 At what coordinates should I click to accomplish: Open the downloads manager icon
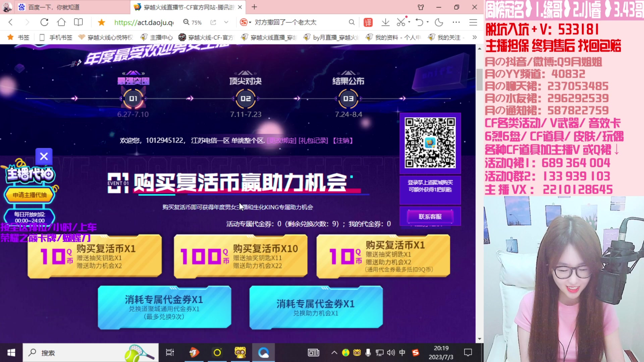(385, 22)
